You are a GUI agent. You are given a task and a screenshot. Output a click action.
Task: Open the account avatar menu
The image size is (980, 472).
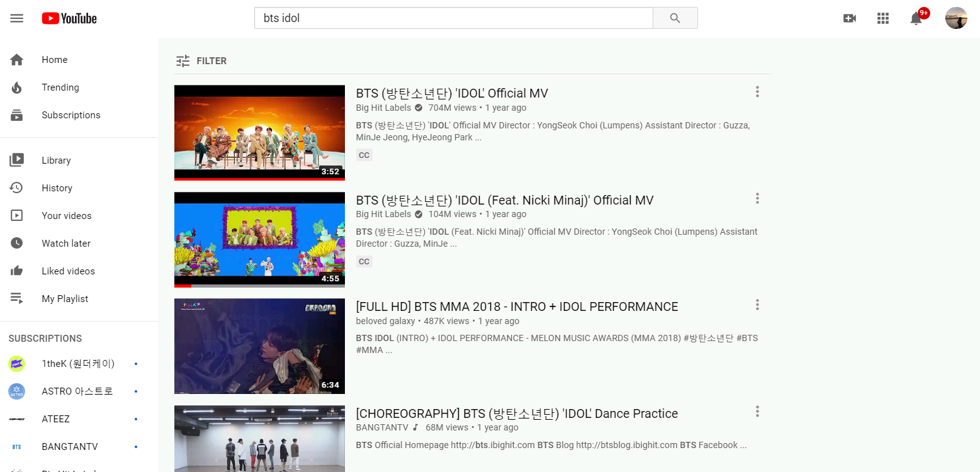click(956, 18)
